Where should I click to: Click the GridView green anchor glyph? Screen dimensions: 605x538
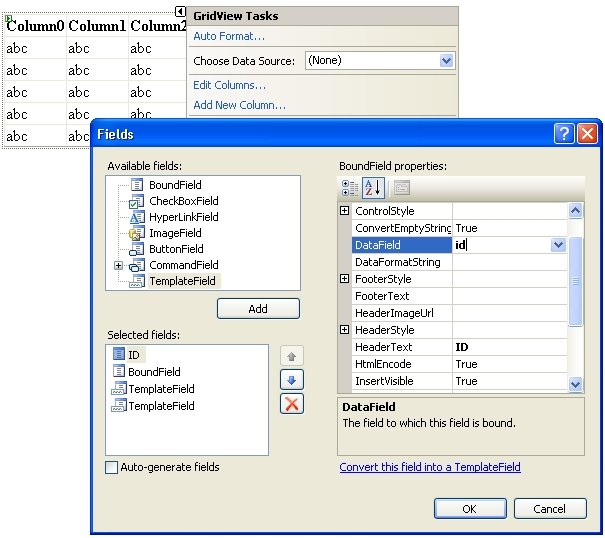click(x=9, y=18)
